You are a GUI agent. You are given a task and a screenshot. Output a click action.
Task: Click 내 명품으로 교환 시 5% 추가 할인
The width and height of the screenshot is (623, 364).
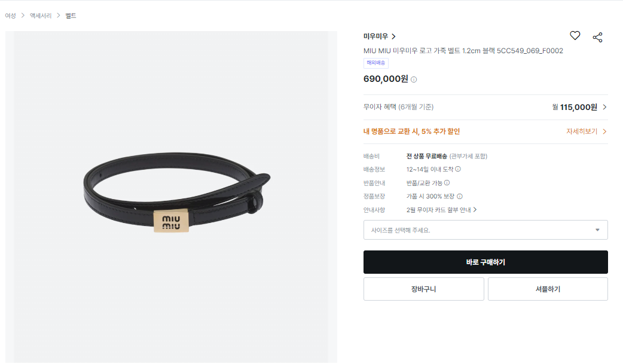click(411, 131)
